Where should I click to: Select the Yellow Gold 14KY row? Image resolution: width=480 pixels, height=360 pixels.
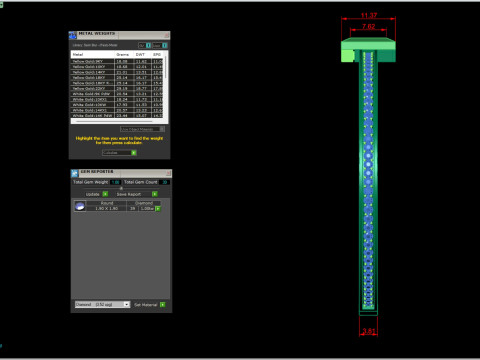click(x=117, y=72)
